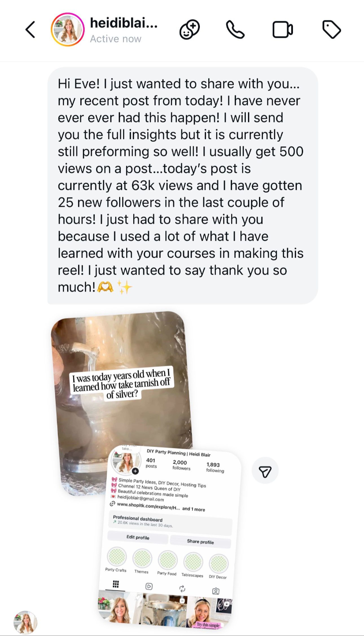Open the tagged photos tab icon

click(x=216, y=591)
